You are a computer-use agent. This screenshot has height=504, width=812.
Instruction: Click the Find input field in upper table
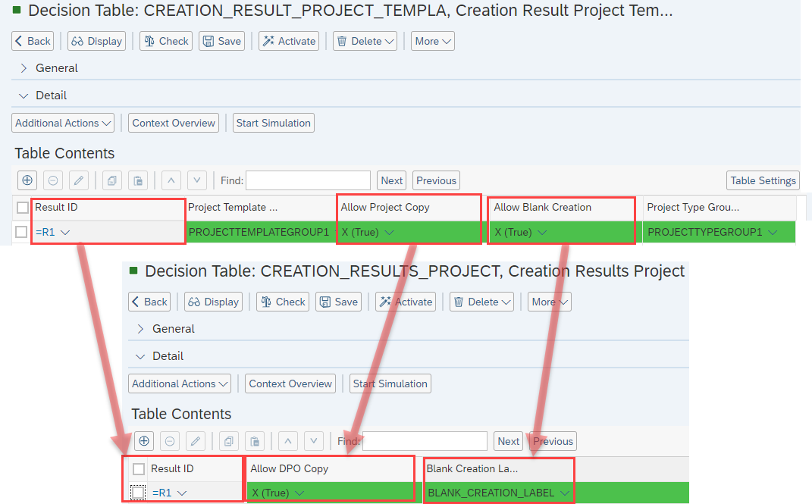click(308, 180)
